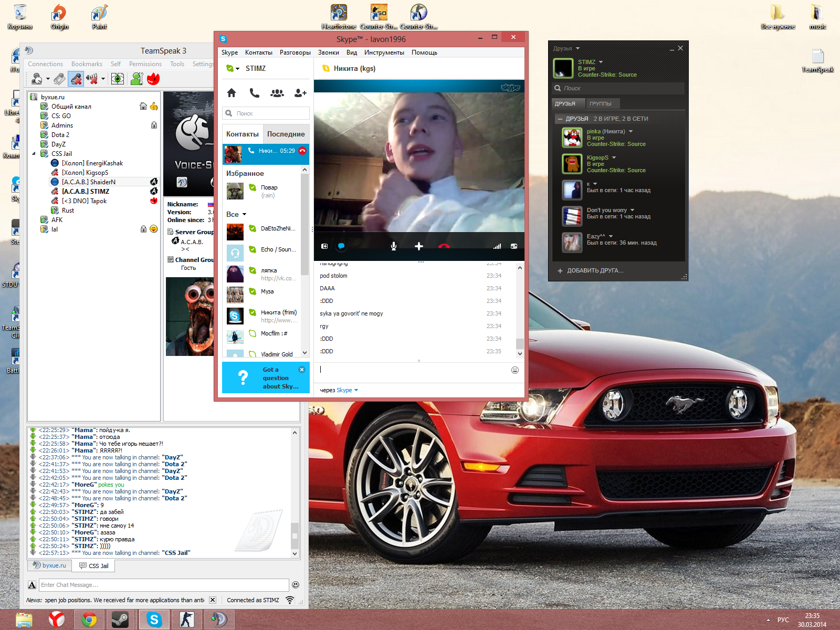
Task: Collapse the ДРУЗЬЯ group in Steam list
Action: pos(560,119)
